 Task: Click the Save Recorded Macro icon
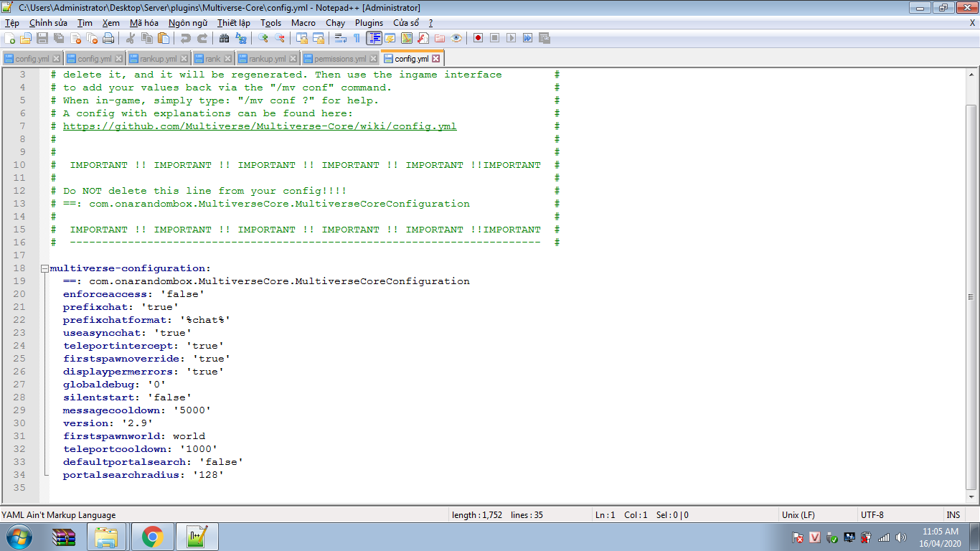click(x=544, y=38)
